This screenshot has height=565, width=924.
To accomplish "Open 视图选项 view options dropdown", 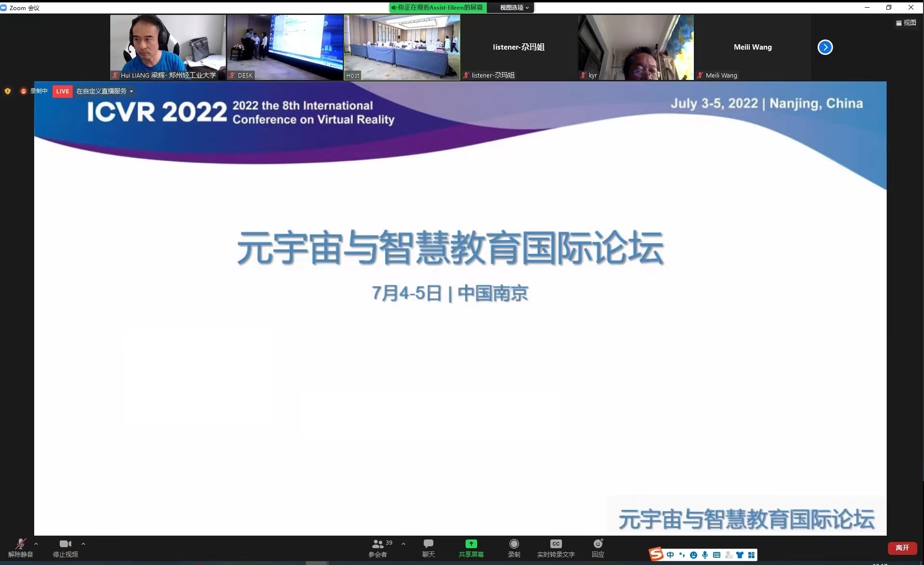I will click(514, 8).
